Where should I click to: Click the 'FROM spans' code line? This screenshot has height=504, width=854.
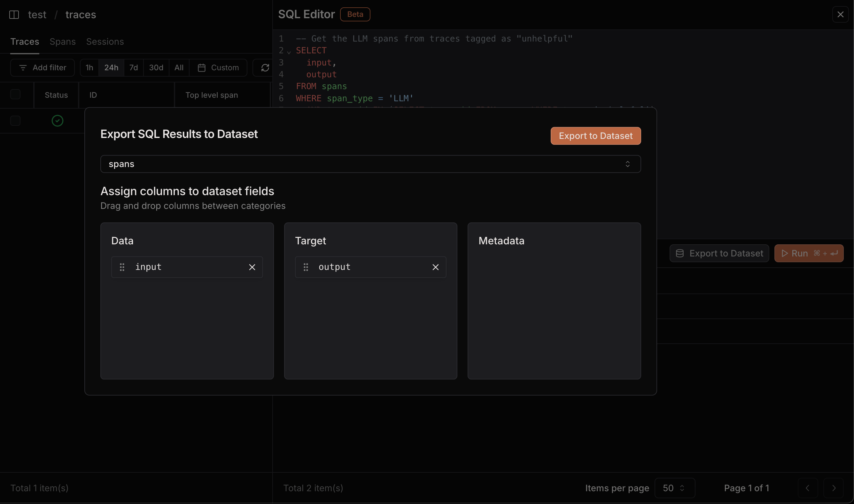322,86
